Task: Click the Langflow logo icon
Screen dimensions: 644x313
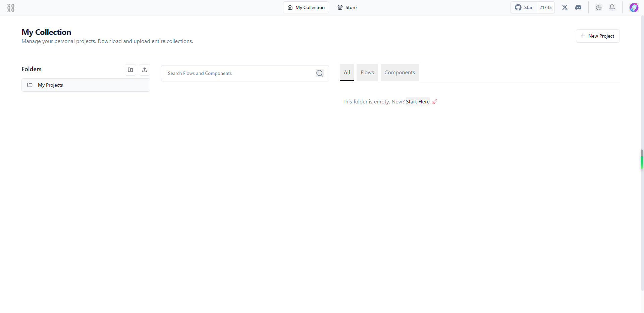Action: [11, 8]
